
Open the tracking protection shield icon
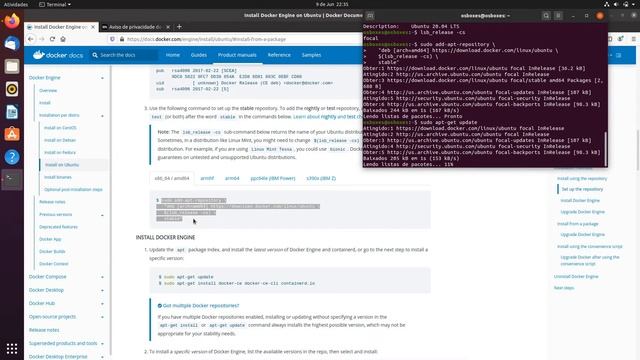click(x=112, y=39)
